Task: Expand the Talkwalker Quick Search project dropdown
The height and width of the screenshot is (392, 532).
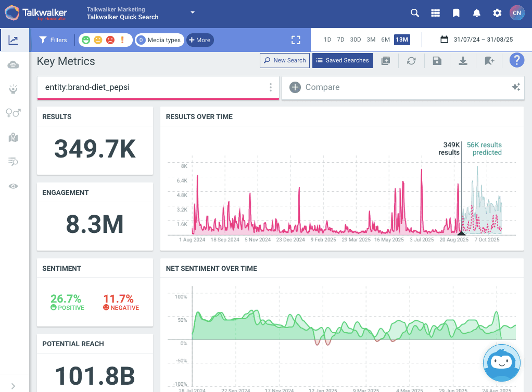Action: (193, 12)
